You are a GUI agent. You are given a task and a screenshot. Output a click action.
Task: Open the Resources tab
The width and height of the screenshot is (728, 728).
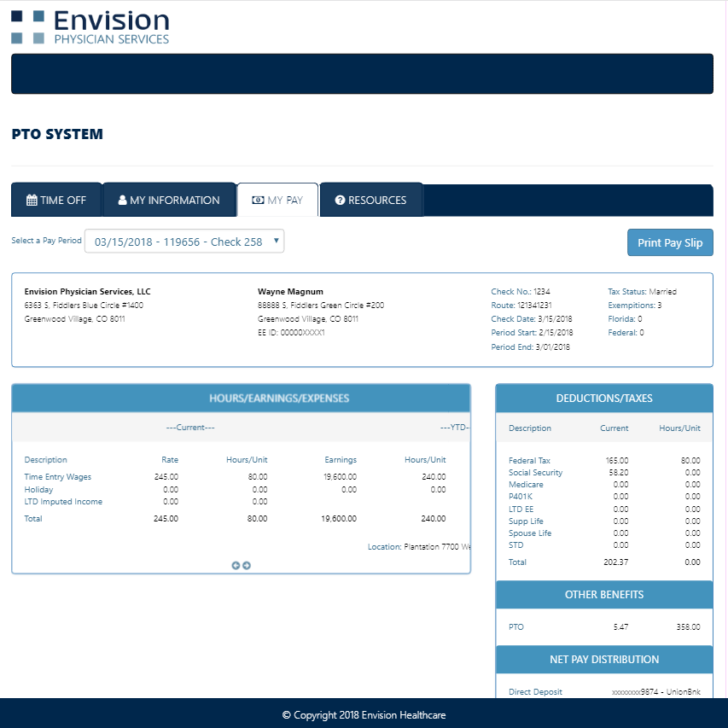(x=371, y=200)
